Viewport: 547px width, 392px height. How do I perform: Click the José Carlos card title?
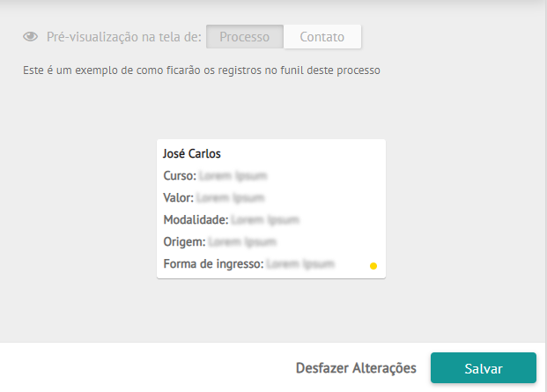pos(192,153)
